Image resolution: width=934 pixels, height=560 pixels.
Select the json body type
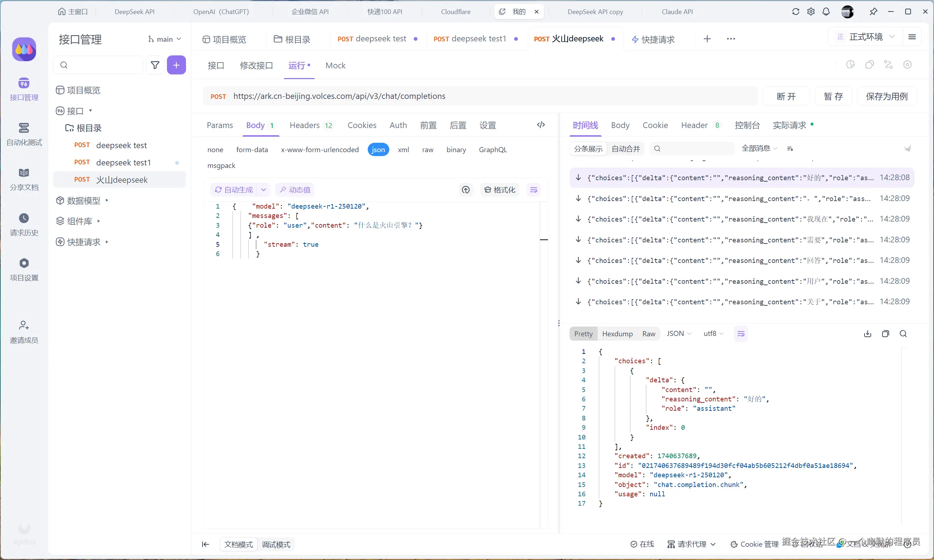click(x=378, y=150)
